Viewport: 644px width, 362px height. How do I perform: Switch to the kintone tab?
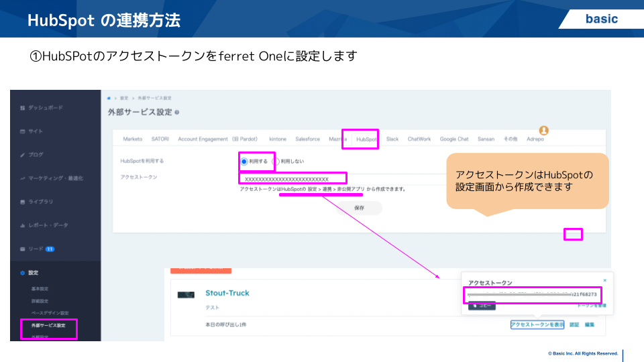tap(278, 139)
